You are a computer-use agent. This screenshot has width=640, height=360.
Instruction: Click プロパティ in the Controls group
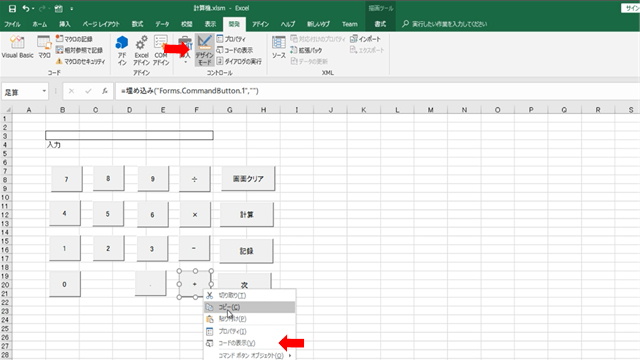click(231, 39)
